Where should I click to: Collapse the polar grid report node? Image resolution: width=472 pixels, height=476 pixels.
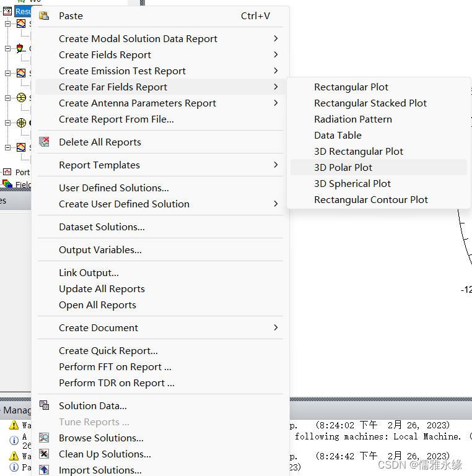tap(8, 123)
